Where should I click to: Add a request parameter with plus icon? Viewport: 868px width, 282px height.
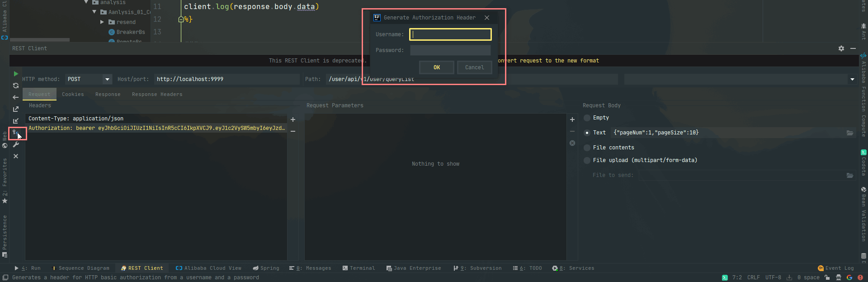click(572, 119)
